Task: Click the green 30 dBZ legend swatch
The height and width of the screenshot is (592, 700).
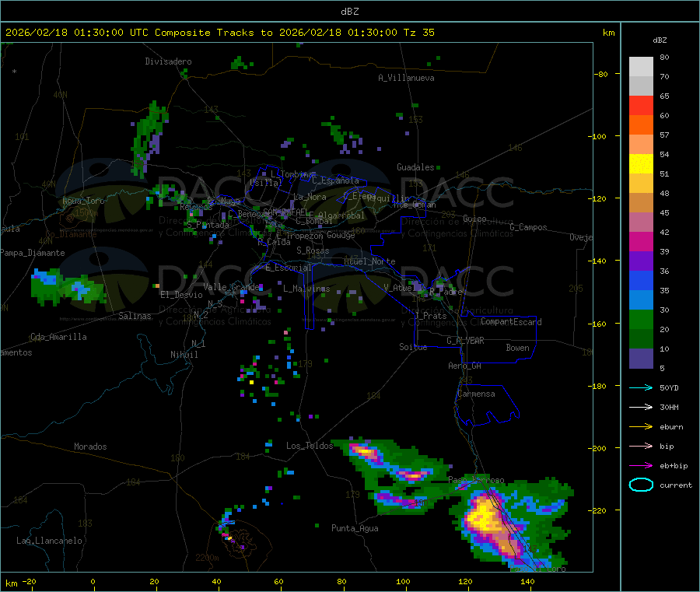Action: click(x=641, y=319)
